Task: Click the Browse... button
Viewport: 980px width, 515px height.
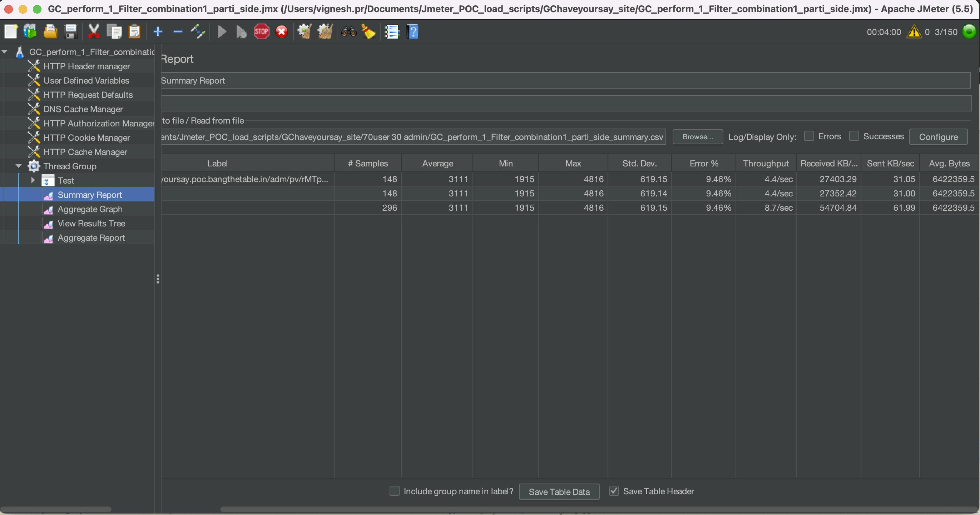Action: pos(697,137)
